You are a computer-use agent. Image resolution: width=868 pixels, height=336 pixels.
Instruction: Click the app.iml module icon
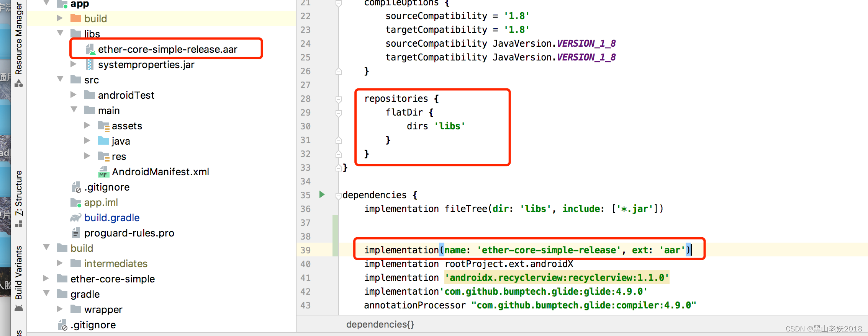[76, 202]
